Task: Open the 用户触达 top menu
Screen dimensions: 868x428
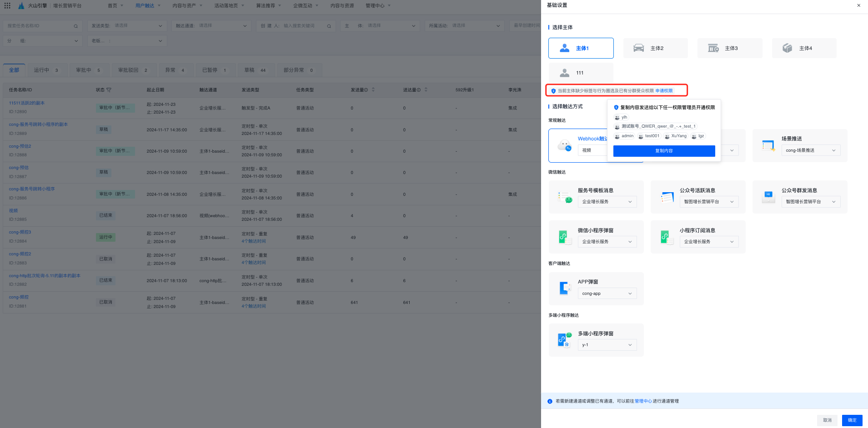Action: [148, 6]
